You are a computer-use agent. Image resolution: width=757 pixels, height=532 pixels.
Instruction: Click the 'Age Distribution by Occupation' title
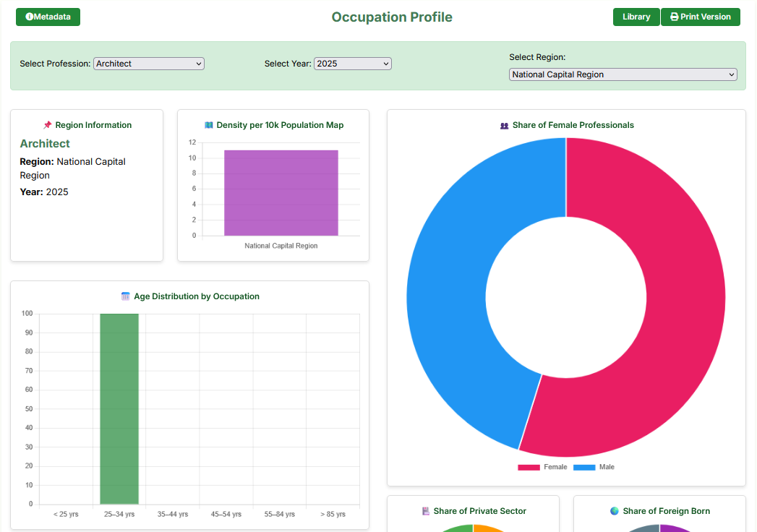197,296
